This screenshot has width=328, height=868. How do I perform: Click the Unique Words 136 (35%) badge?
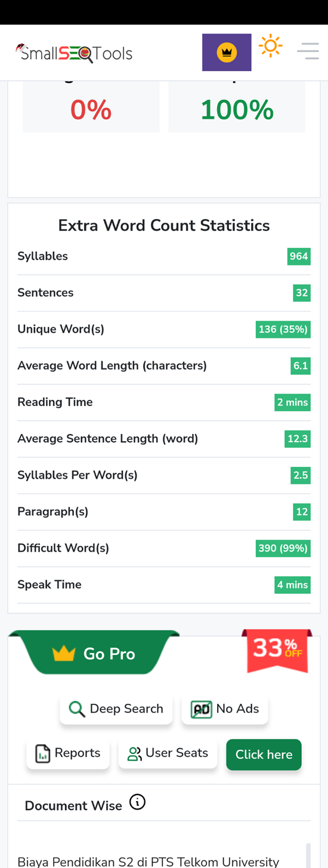pos(283,330)
